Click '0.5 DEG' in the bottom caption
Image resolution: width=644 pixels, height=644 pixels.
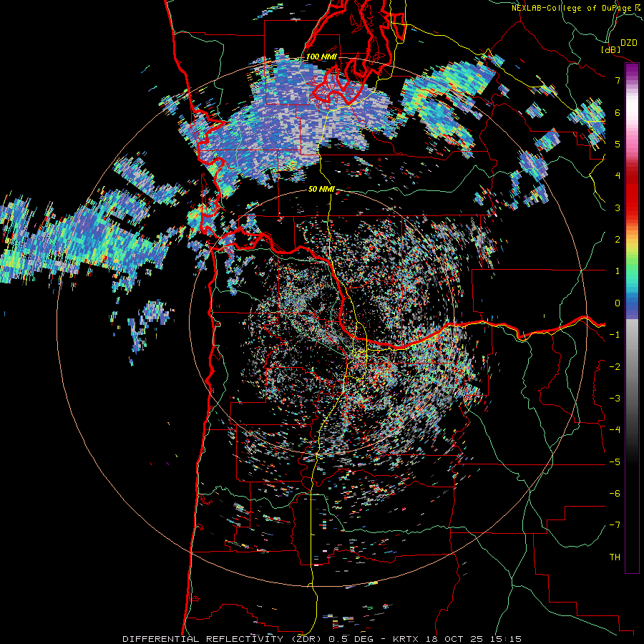[353, 639]
